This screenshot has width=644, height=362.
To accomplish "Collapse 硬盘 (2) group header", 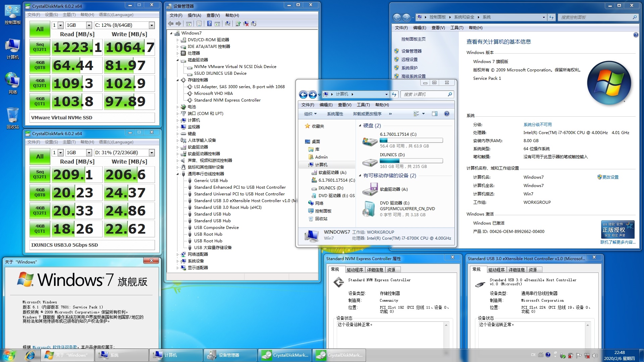I will pyautogui.click(x=360, y=126).
